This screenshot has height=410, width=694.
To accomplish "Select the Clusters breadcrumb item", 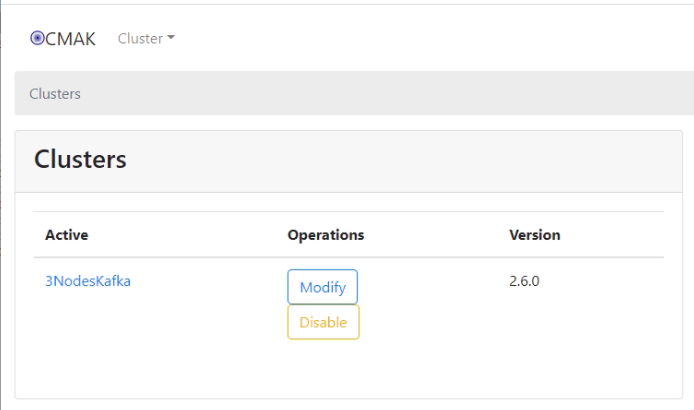I will click(55, 94).
